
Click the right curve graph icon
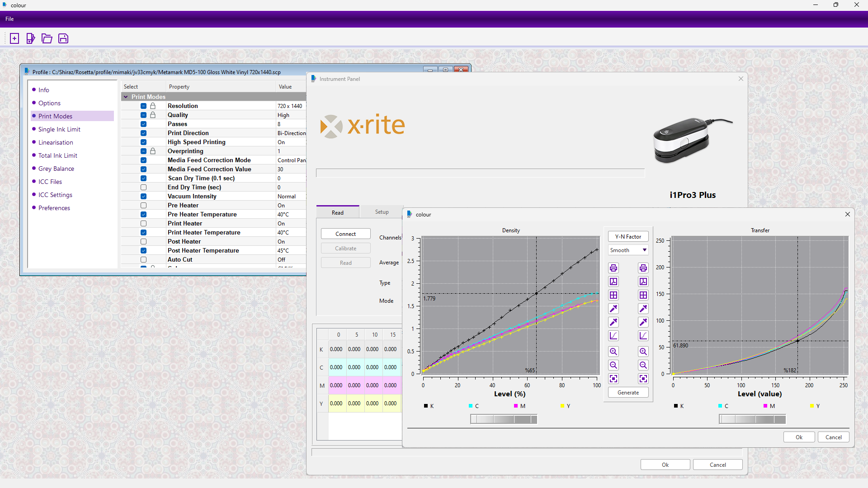coord(643,336)
